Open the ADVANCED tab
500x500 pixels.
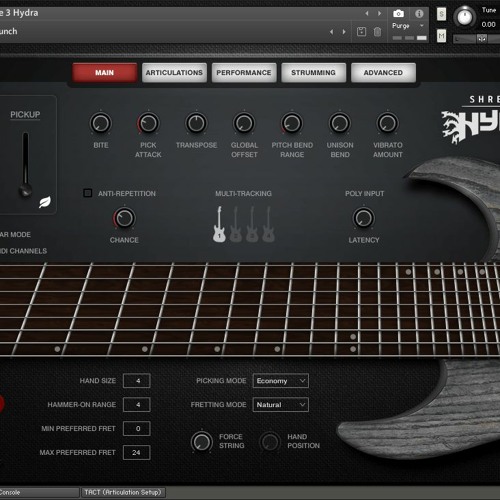coord(383,73)
